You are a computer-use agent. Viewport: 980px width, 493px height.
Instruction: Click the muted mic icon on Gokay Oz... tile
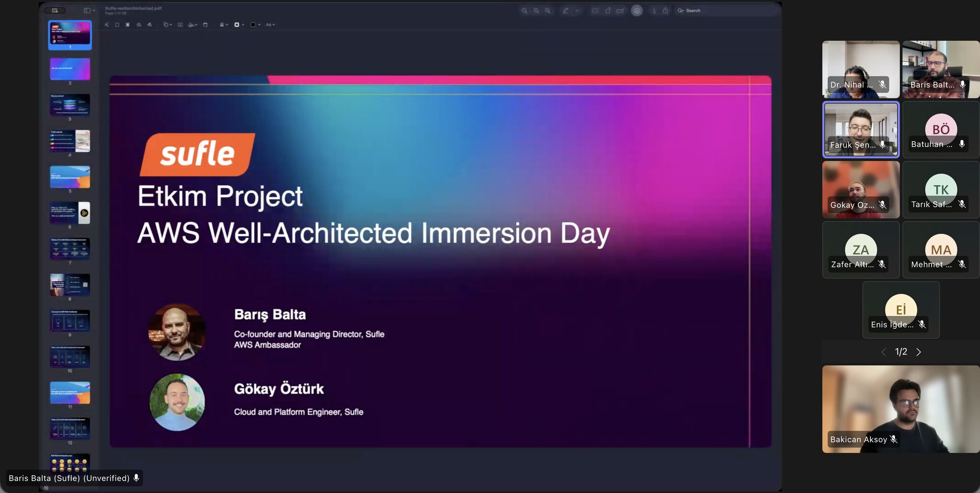click(x=882, y=205)
